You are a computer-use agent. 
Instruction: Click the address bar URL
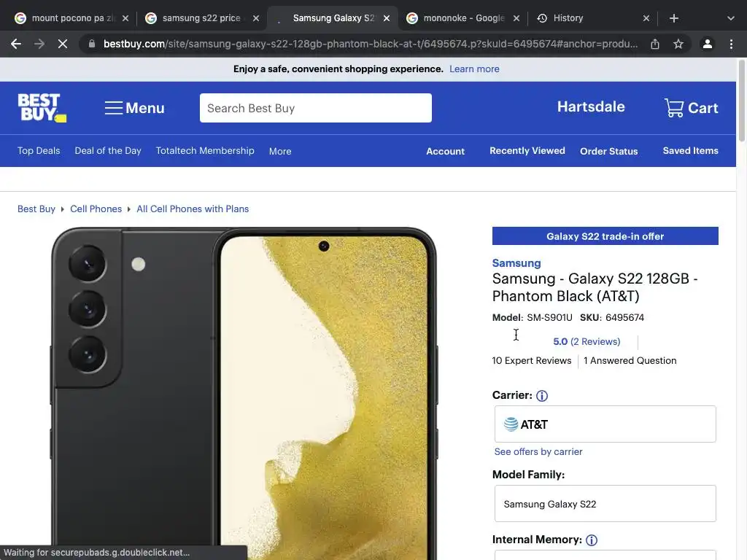pos(370,44)
